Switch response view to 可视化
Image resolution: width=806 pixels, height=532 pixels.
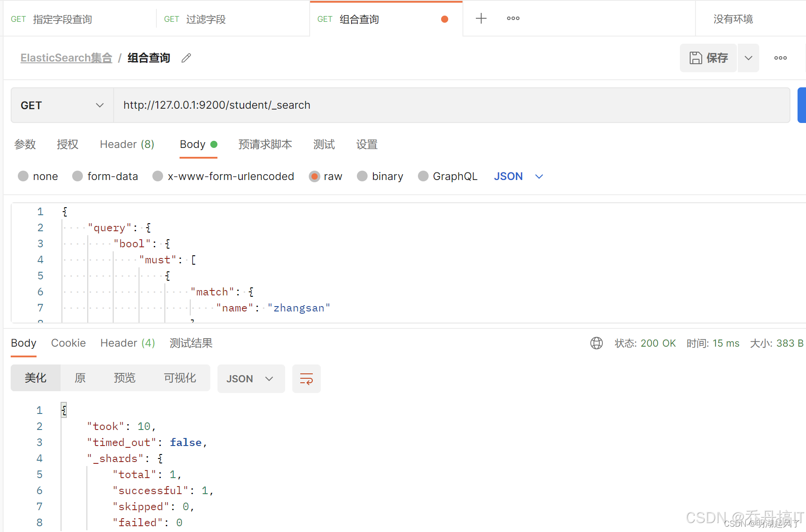click(180, 378)
